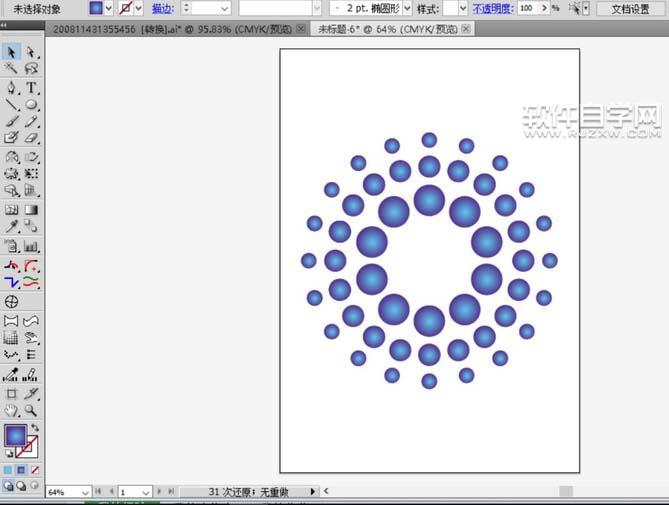Open the variable width profile dropdown
The image size is (669, 505).
[317, 8]
